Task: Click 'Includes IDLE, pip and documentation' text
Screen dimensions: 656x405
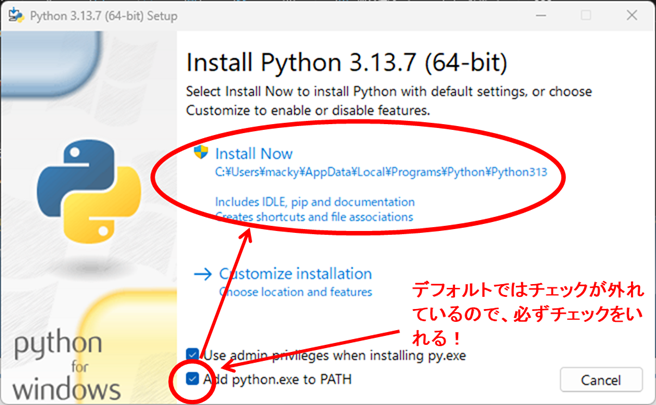Action: pyautogui.click(x=315, y=202)
